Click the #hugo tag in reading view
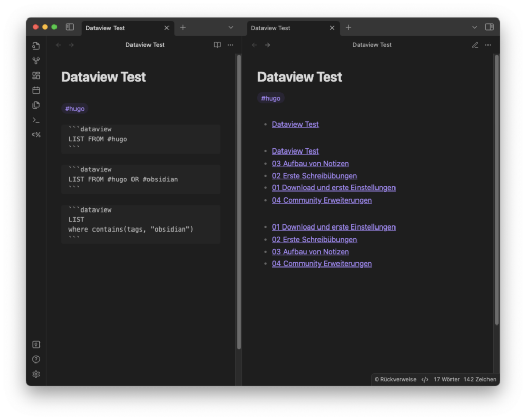Screen dimensions: 526x420 tap(271, 98)
